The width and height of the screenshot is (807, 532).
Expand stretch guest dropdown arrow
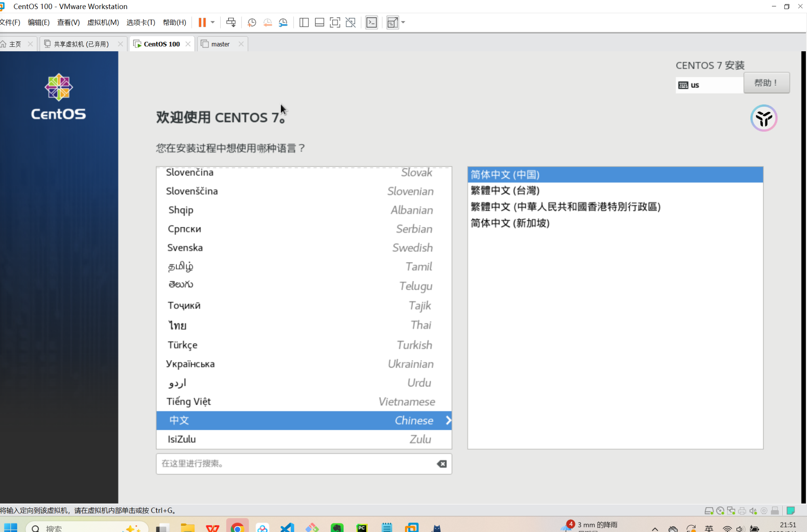coord(403,22)
